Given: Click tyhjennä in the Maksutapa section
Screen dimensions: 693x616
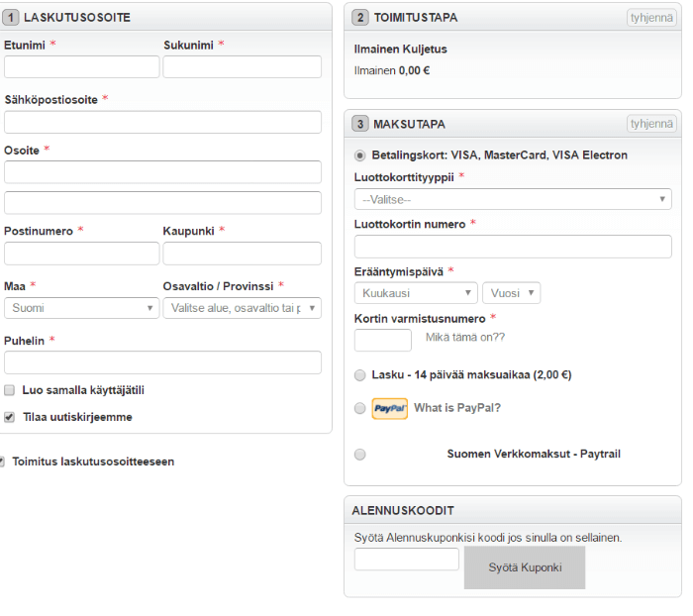Looking at the screenshot, I should [x=651, y=124].
